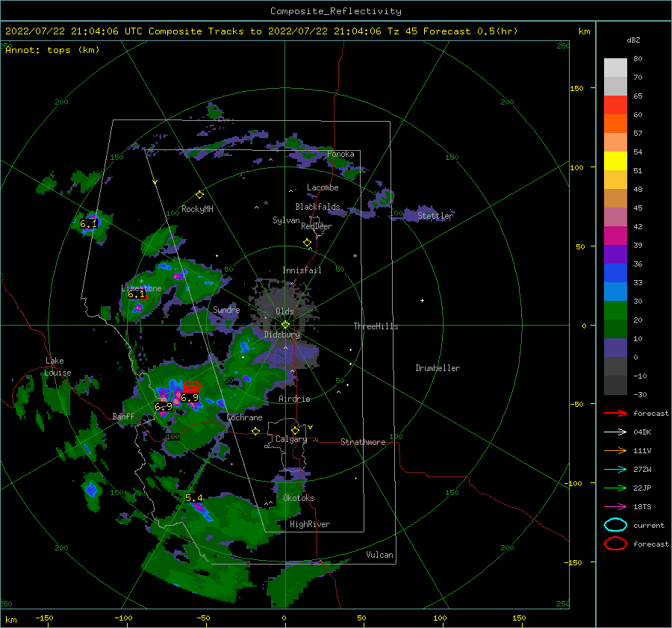The height and width of the screenshot is (628, 672).
Task: Click the Strathmore city label
Action: pos(363,442)
